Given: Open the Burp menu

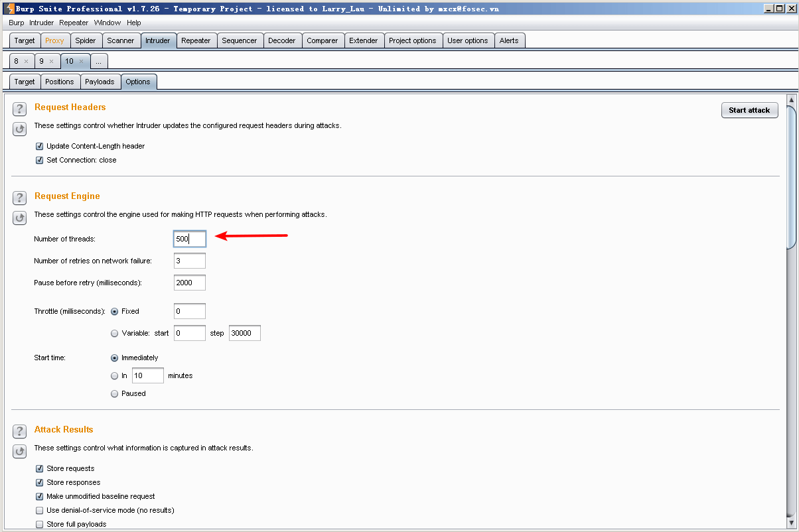Looking at the screenshot, I should pyautogui.click(x=17, y=23).
